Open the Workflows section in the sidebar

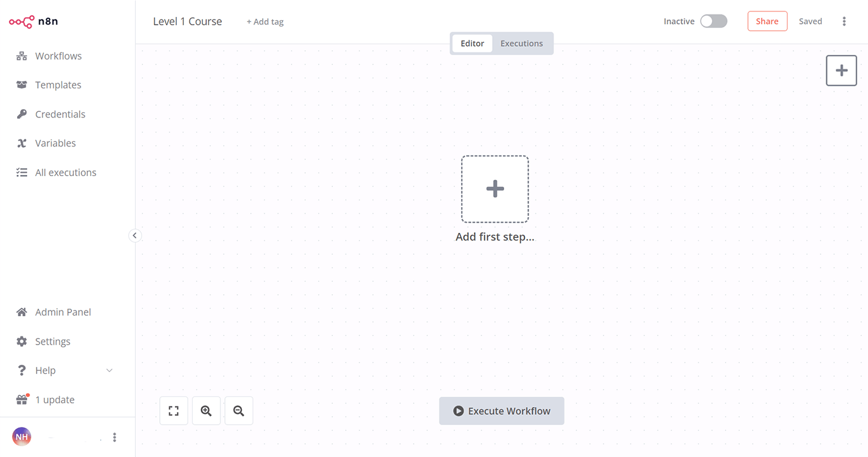[58, 56]
